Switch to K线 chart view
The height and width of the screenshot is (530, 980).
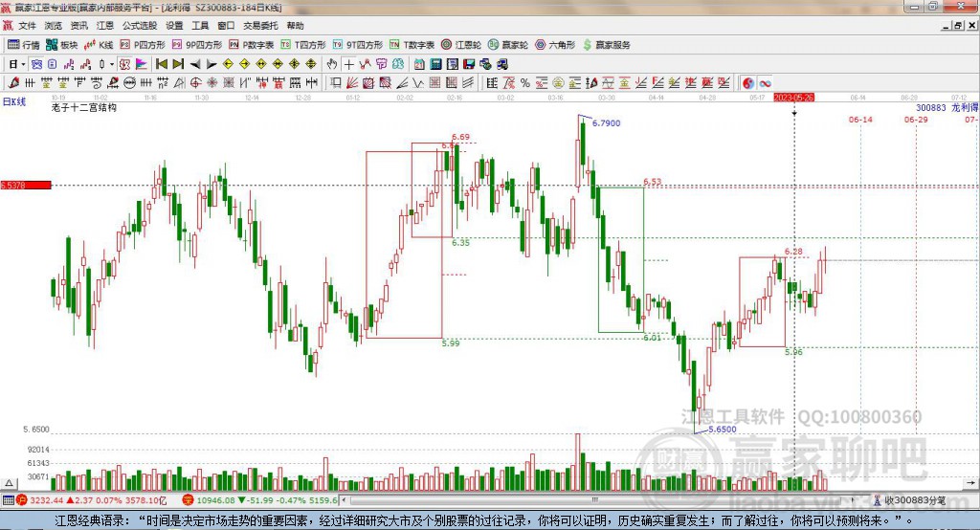point(99,45)
